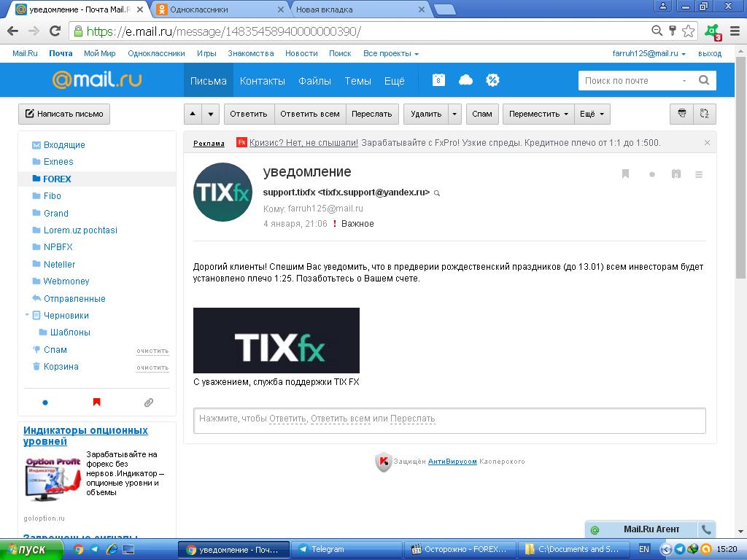
Task: Go to previous message with up arrow
Action: [193, 114]
